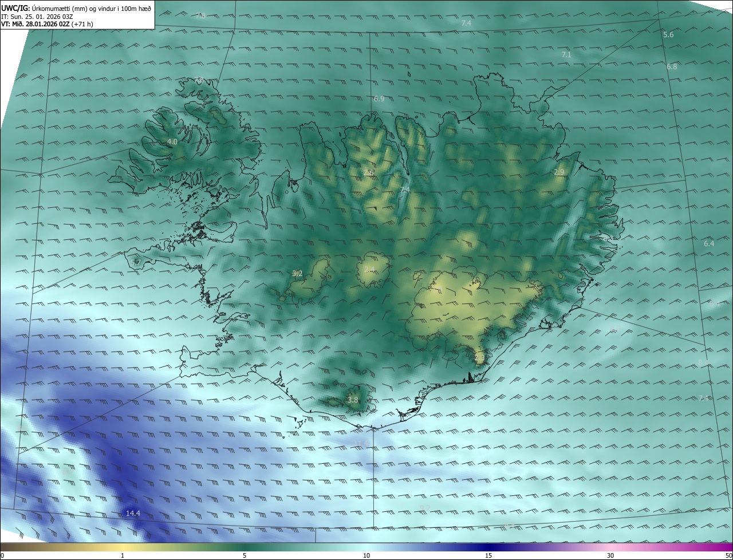Click the 5.6 value label on the map

pos(668,35)
